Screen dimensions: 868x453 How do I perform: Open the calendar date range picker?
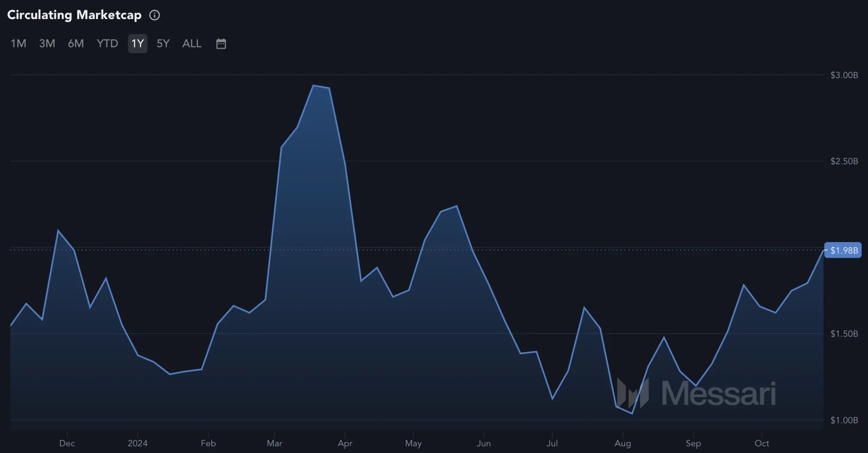[x=221, y=43]
